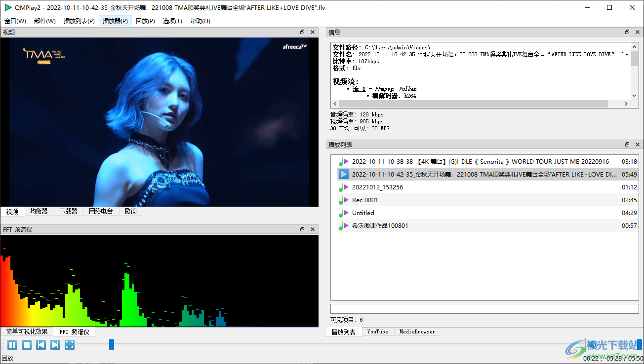
Task: Select the (G)I-DLE Senorita playlist entry
Action: [487, 161]
